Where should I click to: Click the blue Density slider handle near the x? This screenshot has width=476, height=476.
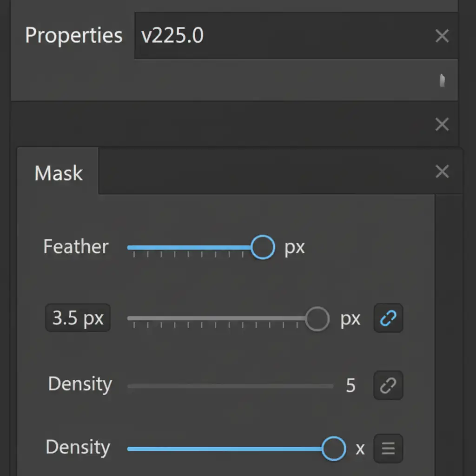[x=334, y=449]
